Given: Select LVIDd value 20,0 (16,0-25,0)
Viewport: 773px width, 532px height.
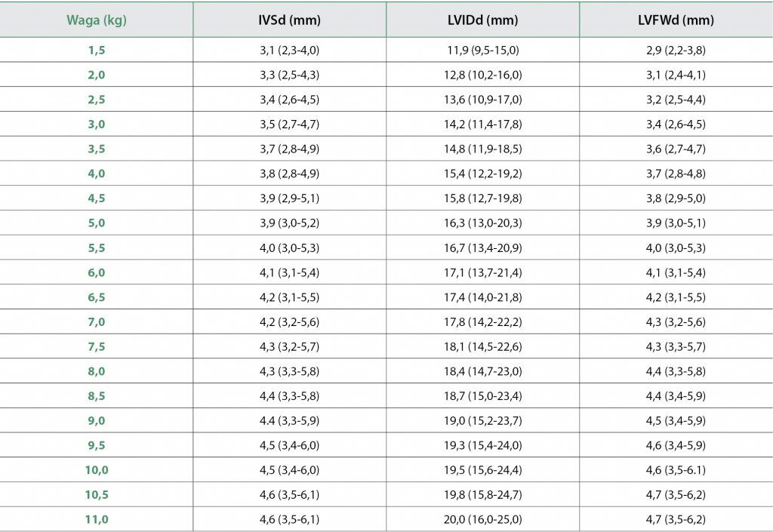Looking at the screenshot, I should [x=483, y=519].
